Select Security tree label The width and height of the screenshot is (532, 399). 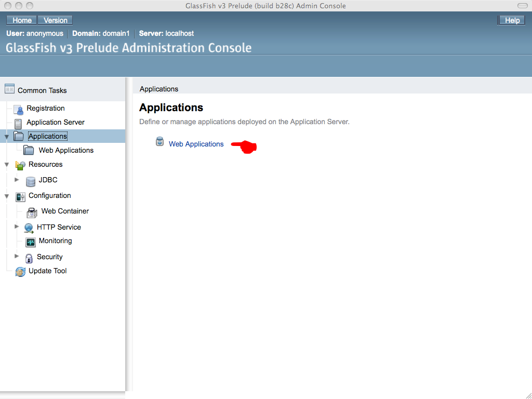49,257
